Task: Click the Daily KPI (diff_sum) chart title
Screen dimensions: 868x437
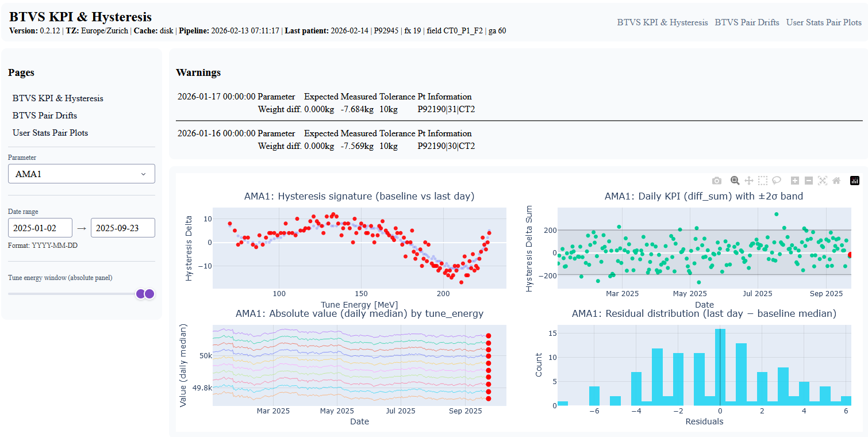Action: [704, 196]
